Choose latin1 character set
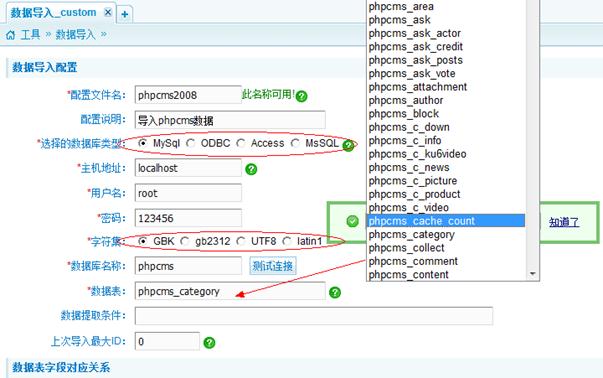 [287, 241]
